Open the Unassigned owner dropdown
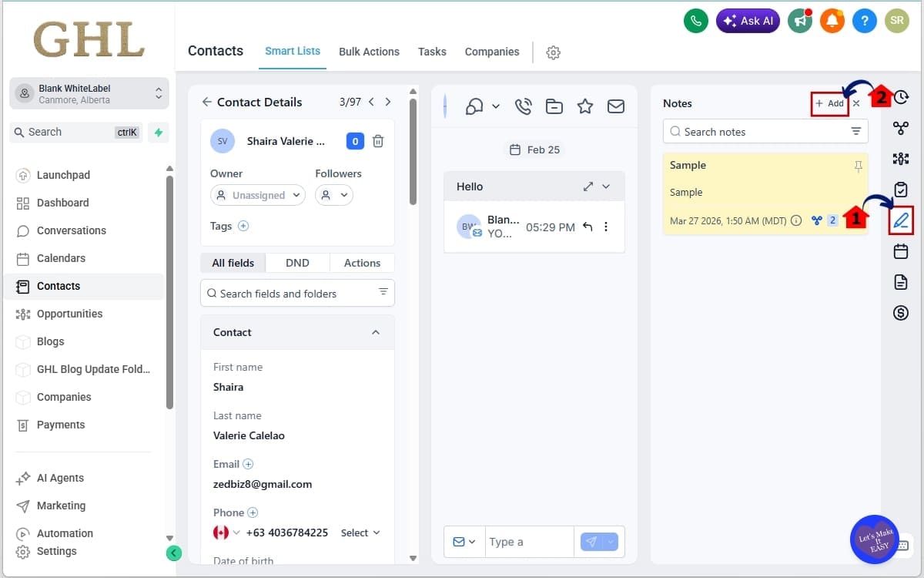This screenshot has height=578, width=924. tap(257, 195)
